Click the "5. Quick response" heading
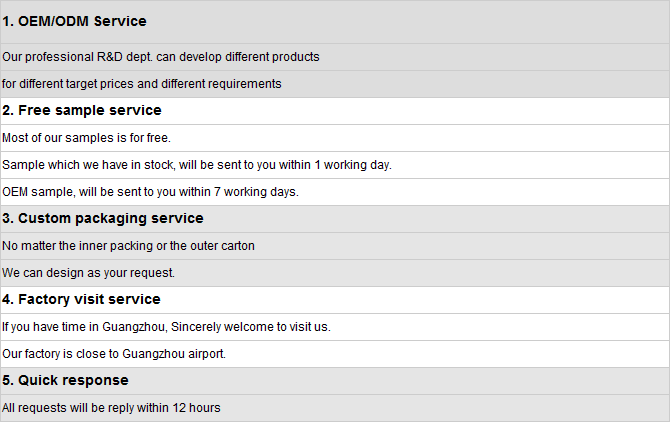This screenshot has height=423, width=671. coord(65,381)
